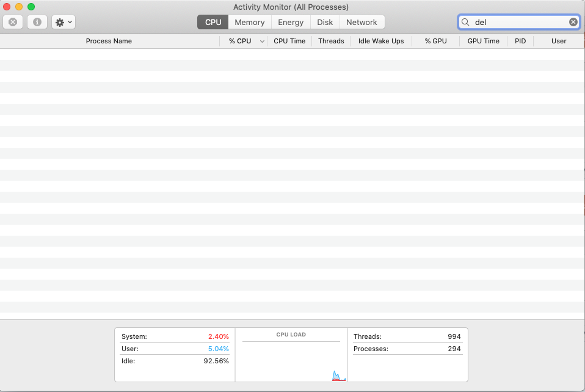585x392 pixels.
Task: Close the window with the red button
Action: [x=7, y=7]
